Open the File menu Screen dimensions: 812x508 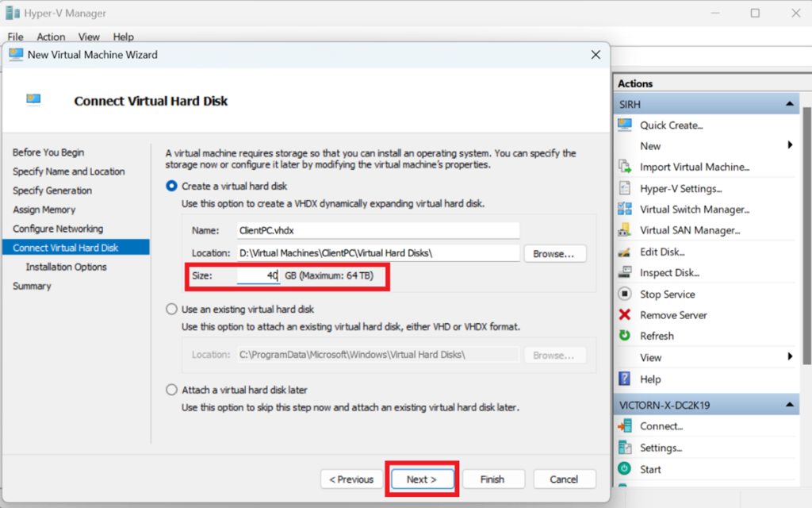click(x=16, y=37)
